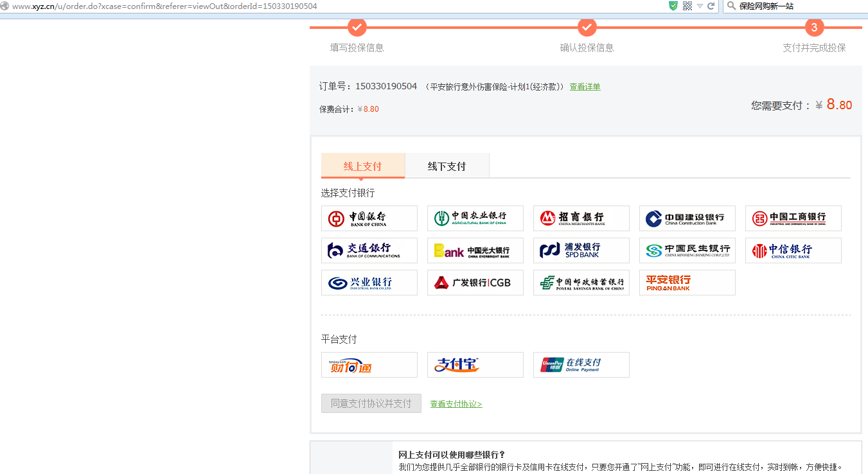This screenshot has width=868, height=474.
Task: Choose Ping An Bank 平安银行
Action: pyautogui.click(x=687, y=283)
